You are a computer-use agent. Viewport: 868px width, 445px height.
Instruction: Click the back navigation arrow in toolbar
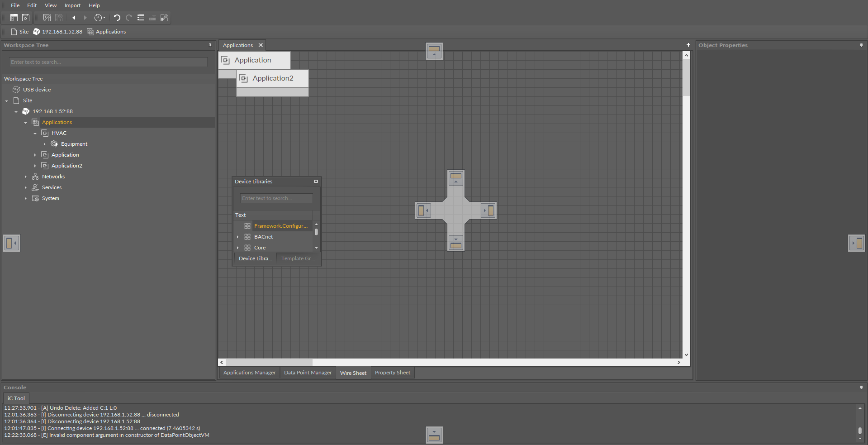pyautogui.click(x=74, y=18)
